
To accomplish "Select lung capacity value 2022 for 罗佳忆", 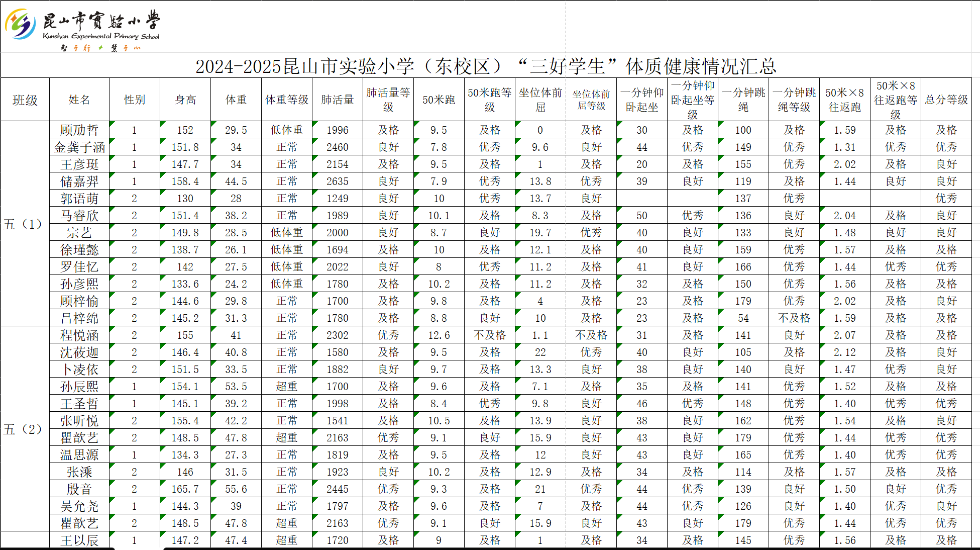I will (338, 267).
